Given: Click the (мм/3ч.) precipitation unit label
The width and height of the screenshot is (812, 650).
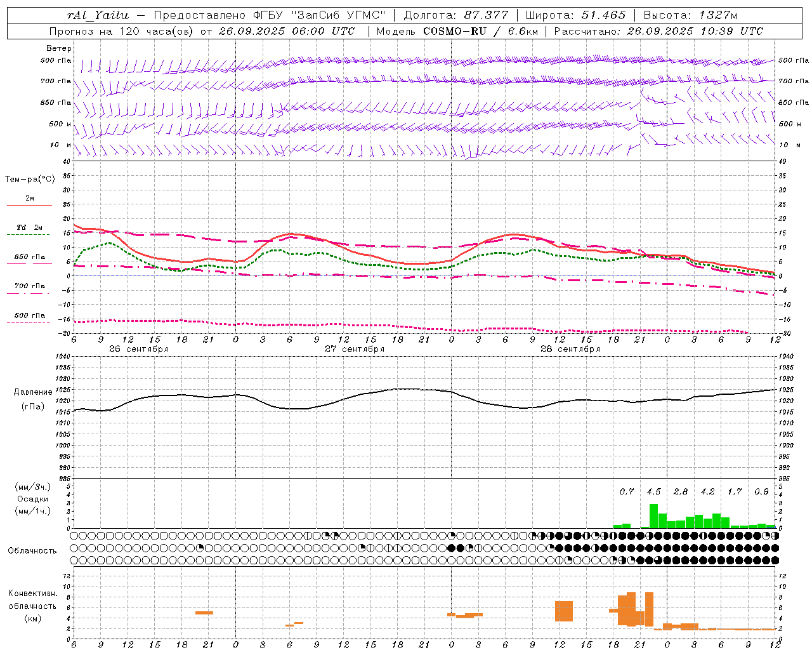Looking at the screenshot, I should 32,487.
